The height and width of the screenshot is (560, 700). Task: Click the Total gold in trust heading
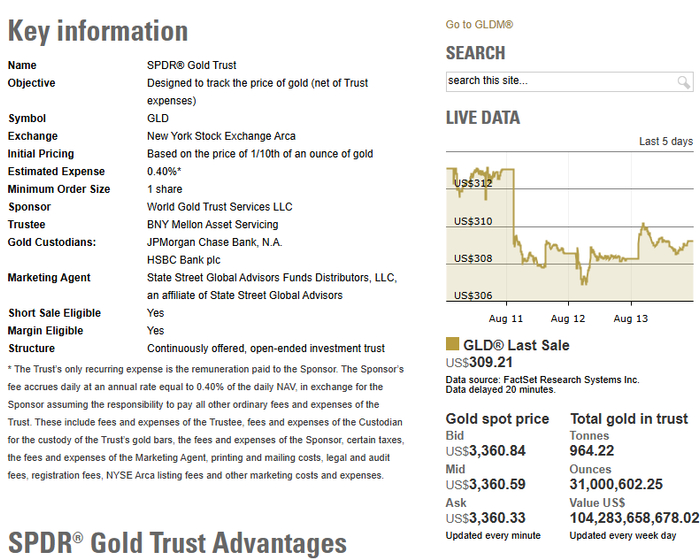click(x=629, y=419)
